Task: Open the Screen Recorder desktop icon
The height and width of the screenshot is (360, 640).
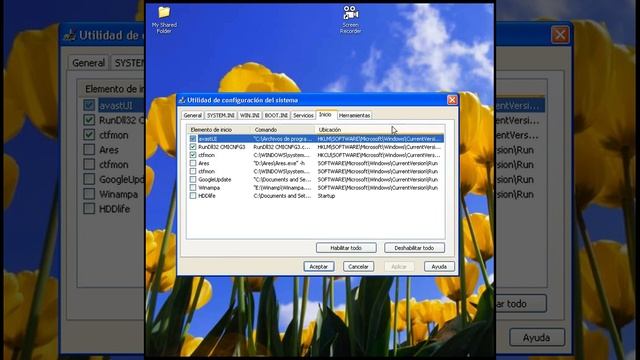Action: click(350, 19)
